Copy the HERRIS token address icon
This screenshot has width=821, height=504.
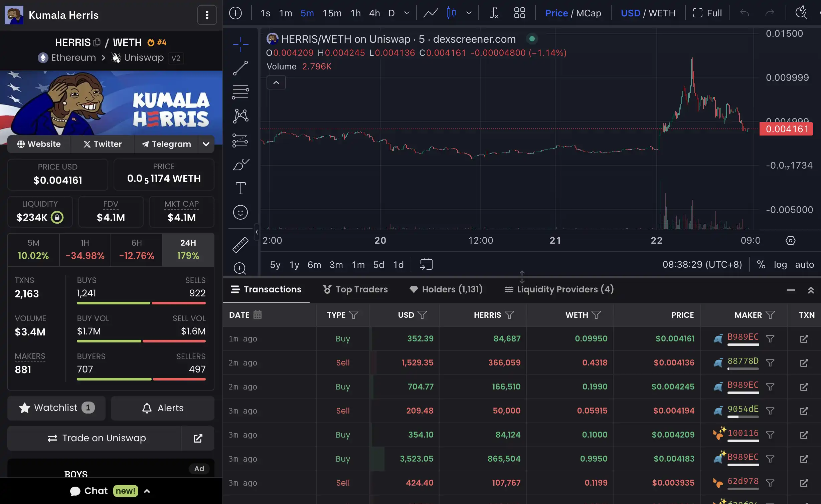tap(97, 42)
